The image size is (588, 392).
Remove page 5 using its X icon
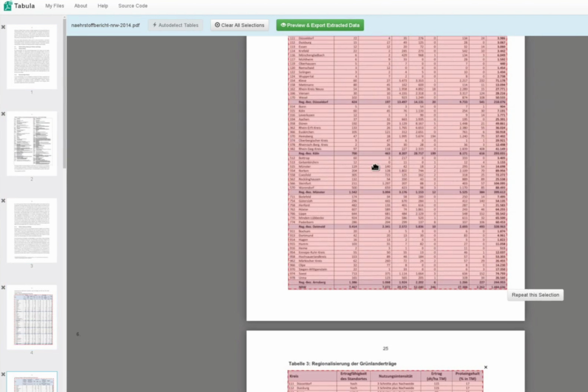(3, 374)
